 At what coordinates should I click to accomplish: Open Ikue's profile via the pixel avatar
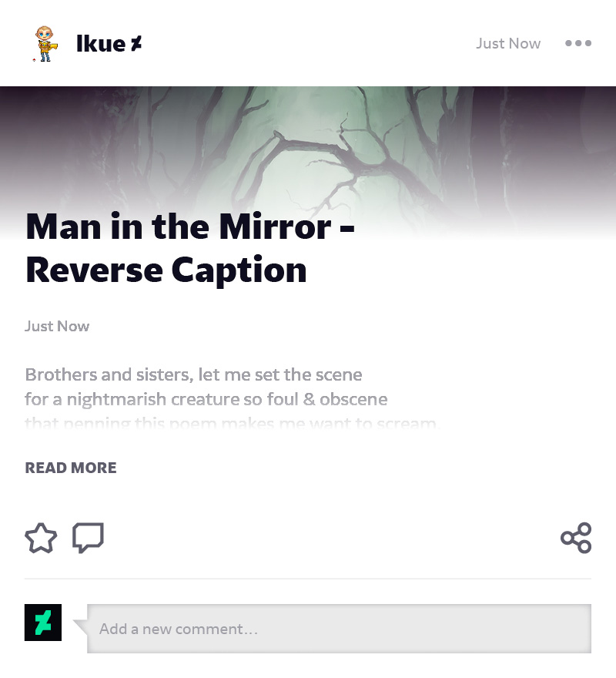tap(45, 43)
